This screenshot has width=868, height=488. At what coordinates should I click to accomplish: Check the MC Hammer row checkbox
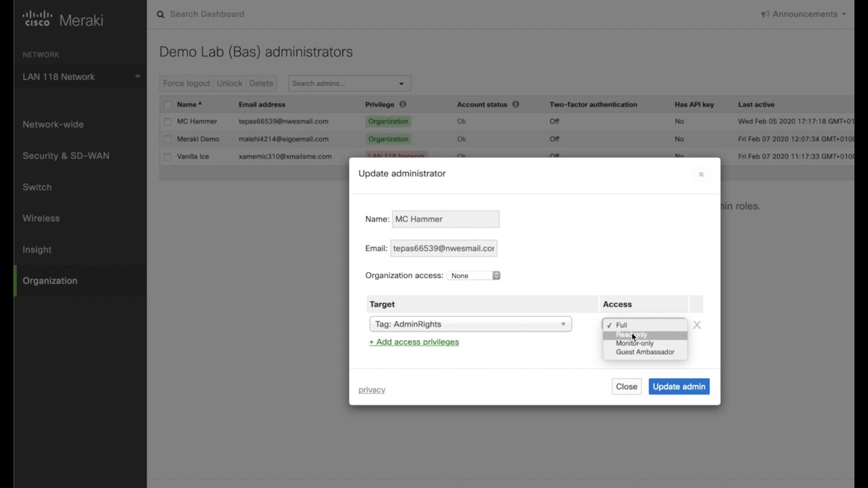click(167, 121)
